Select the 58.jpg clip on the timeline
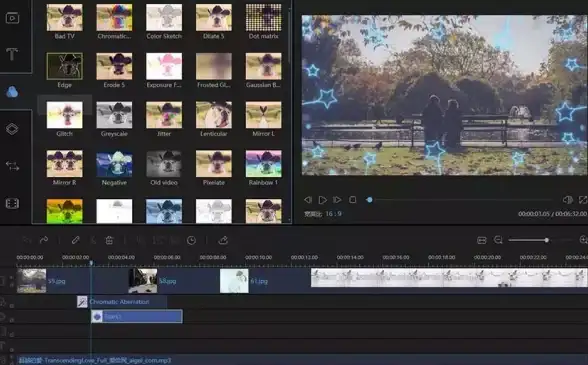This screenshot has width=588, height=365. pyautogui.click(x=173, y=281)
